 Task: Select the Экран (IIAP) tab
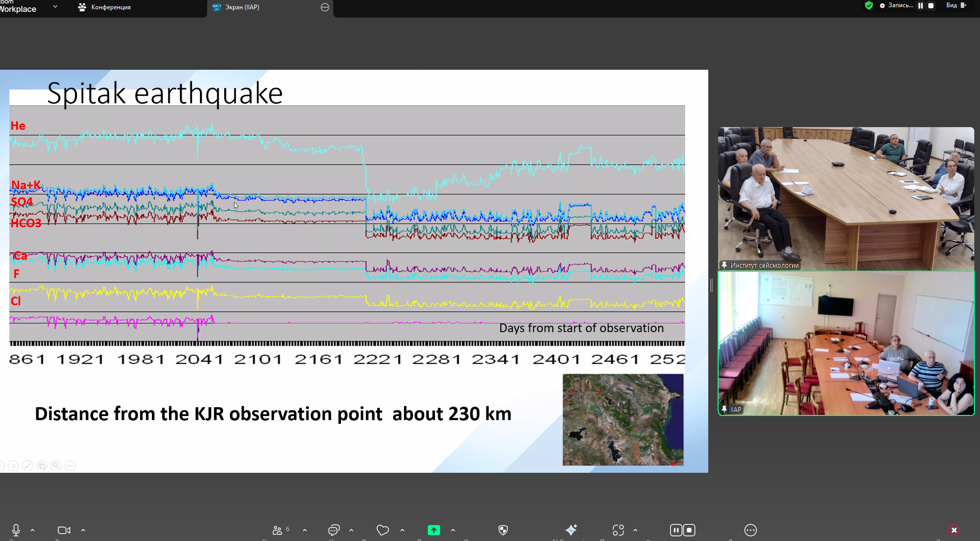[x=242, y=7]
